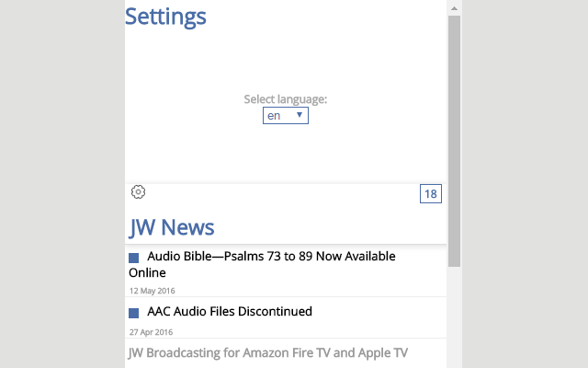Click the date 12 May 2016
This screenshot has width=588, height=368.
point(152,291)
